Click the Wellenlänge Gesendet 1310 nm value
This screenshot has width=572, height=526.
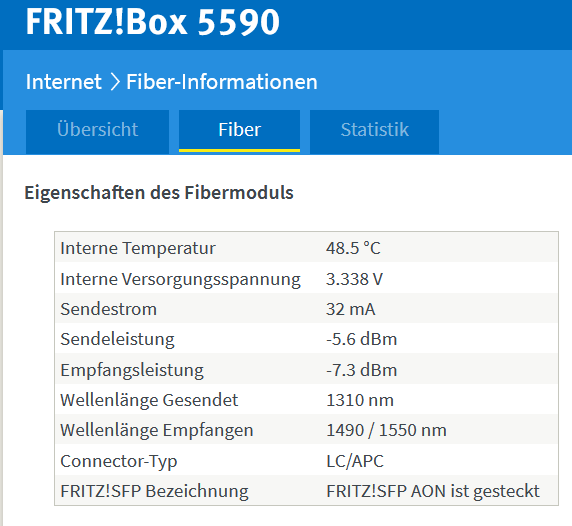click(360, 401)
